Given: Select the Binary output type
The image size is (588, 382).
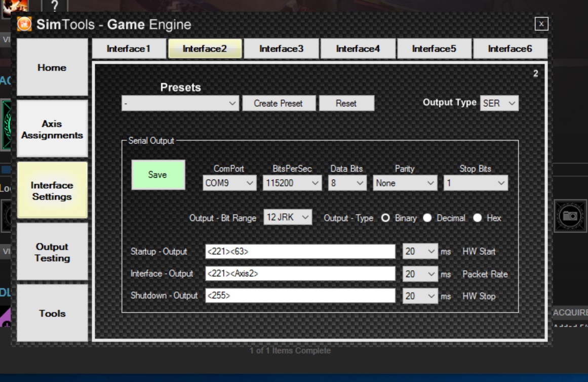Looking at the screenshot, I should (x=385, y=218).
